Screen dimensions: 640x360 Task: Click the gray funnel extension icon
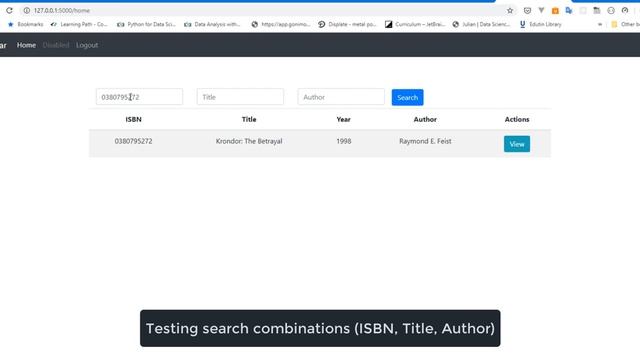pos(541,11)
